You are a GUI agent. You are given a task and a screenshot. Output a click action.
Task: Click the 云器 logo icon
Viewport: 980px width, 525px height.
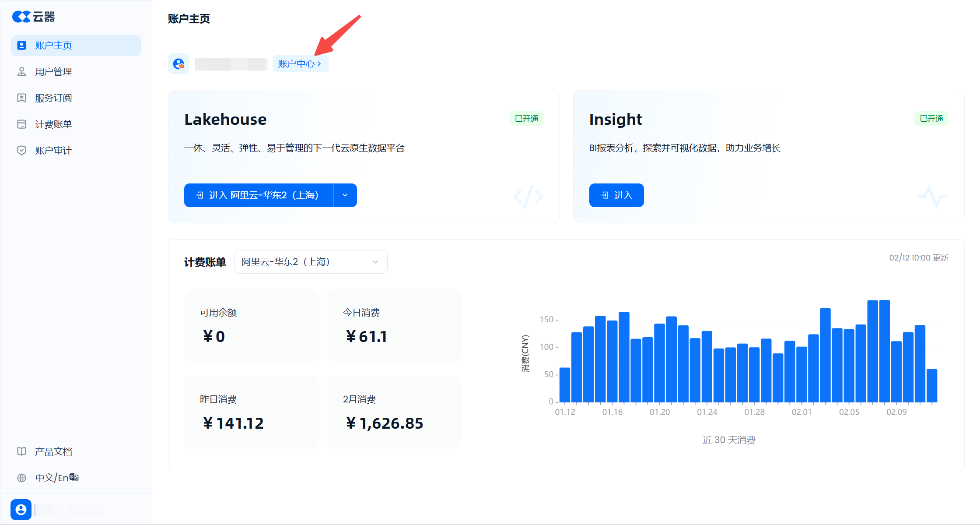pos(21,17)
